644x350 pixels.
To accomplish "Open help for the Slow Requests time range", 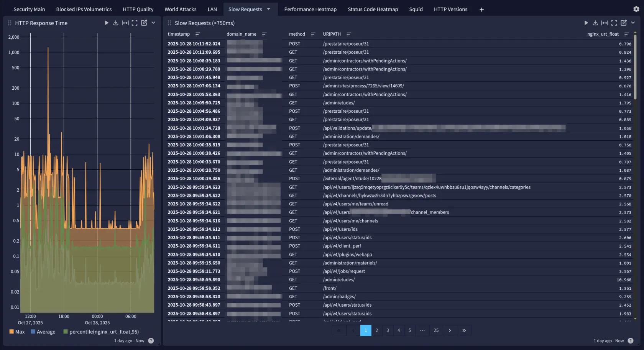I will (631, 341).
